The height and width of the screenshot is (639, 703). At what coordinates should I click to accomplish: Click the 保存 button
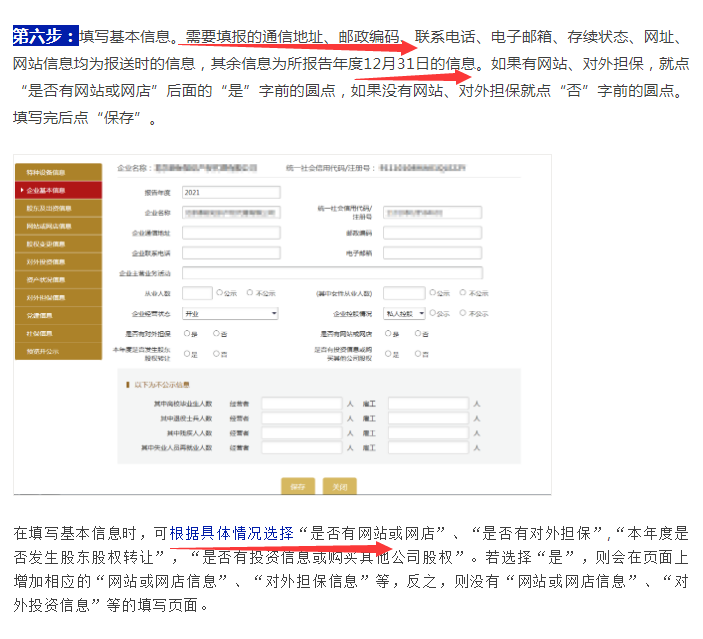point(298,485)
